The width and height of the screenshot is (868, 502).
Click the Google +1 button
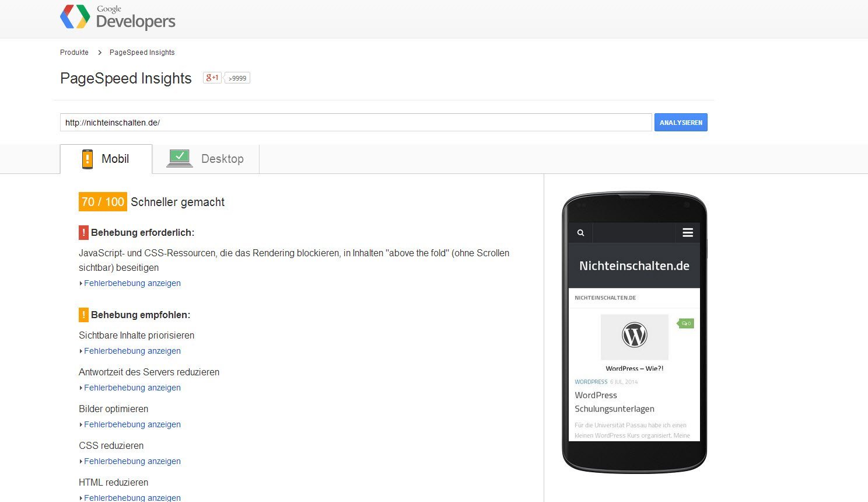(212, 78)
